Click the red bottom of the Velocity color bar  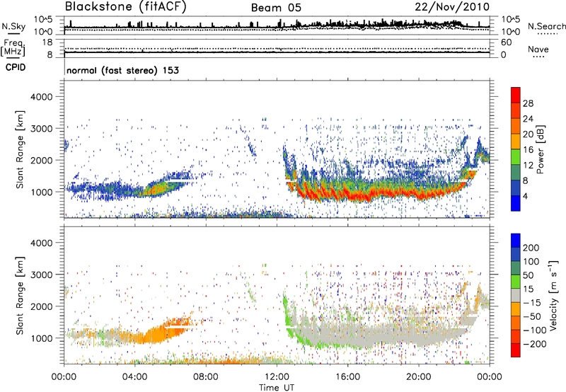click(516, 350)
